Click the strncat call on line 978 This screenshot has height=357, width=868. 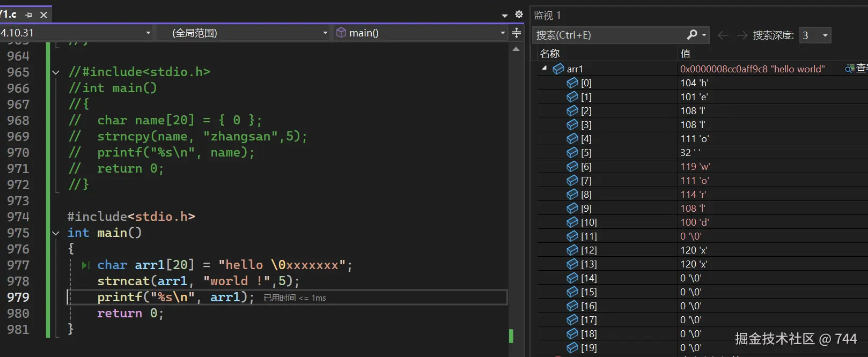coord(198,281)
